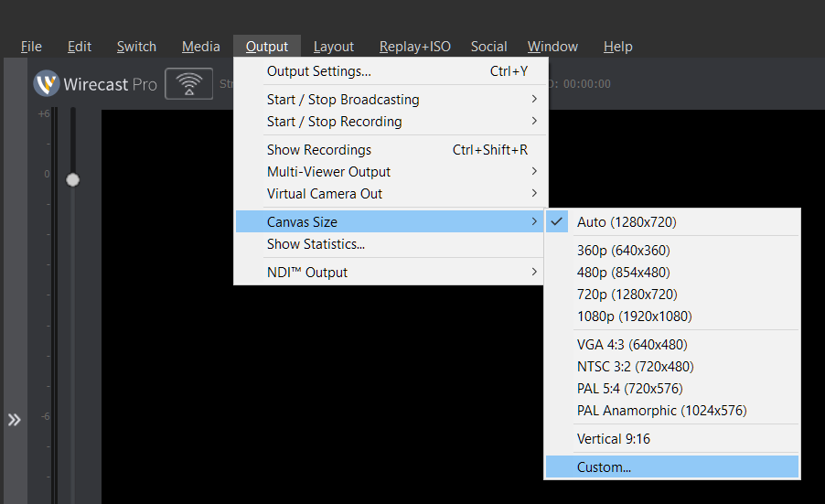Expand the side panel with double chevron
This screenshot has width=825, height=504.
tap(15, 420)
